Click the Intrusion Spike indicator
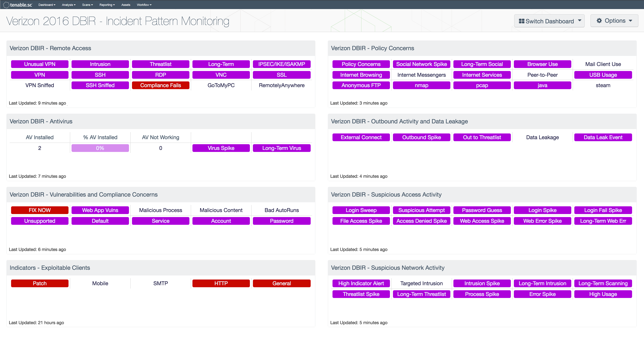 [x=482, y=283]
